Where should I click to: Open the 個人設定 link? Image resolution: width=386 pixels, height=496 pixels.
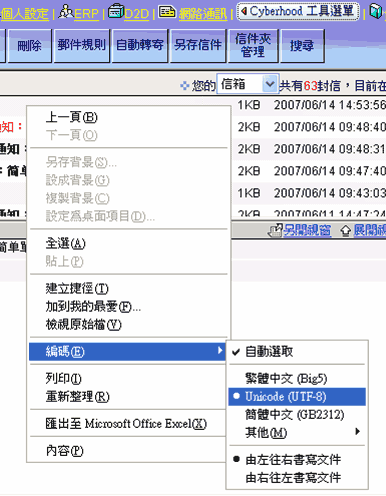tap(24, 14)
